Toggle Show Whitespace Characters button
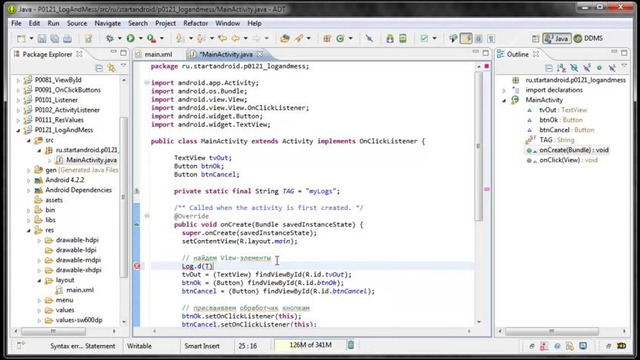Viewport: 640px width, 360px height. (x=491, y=38)
